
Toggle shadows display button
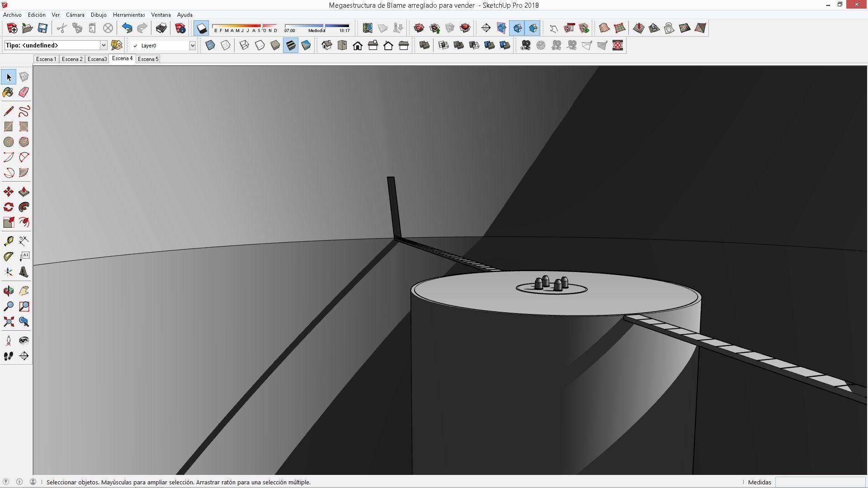click(201, 28)
